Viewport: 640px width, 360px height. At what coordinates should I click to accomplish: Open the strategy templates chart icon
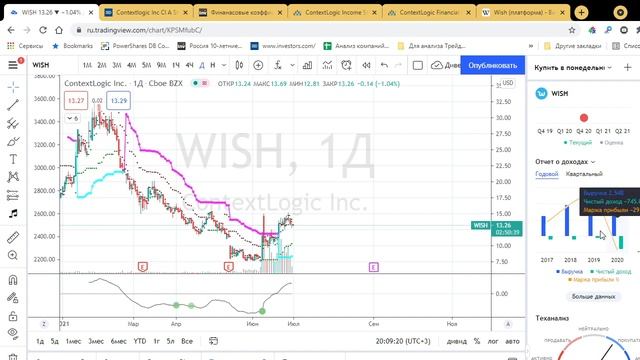[x=327, y=65]
